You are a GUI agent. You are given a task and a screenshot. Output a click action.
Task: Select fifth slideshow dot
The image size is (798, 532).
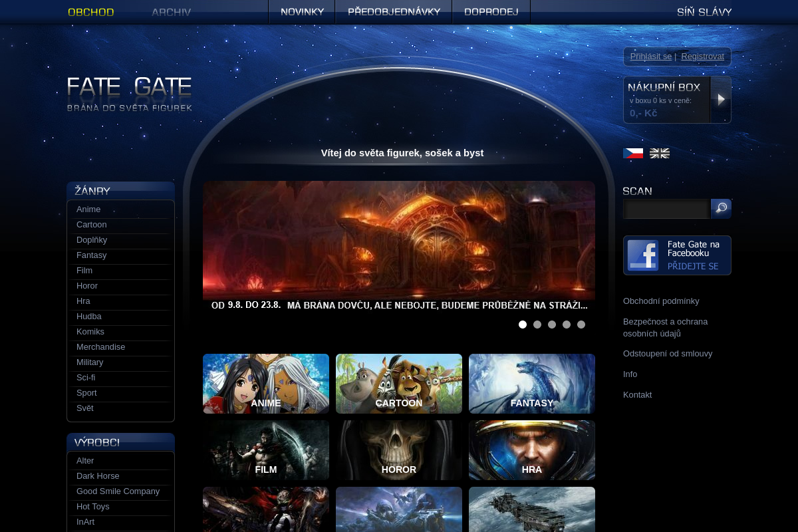pyautogui.click(x=581, y=325)
